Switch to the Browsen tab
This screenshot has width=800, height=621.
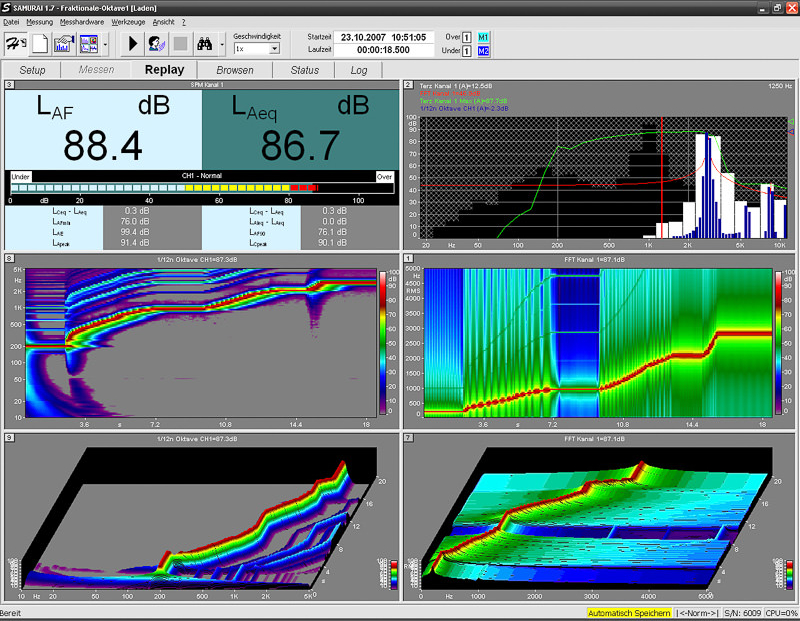(235, 70)
